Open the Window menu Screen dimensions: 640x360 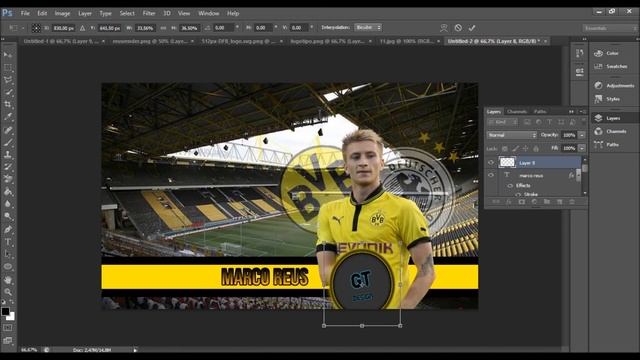[209, 13]
